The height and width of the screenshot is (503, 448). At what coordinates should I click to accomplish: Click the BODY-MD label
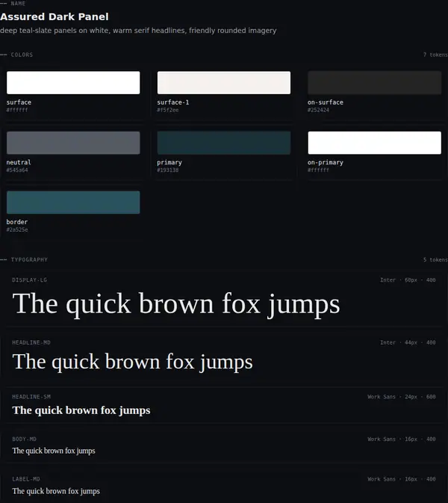pyautogui.click(x=25, y=439)
